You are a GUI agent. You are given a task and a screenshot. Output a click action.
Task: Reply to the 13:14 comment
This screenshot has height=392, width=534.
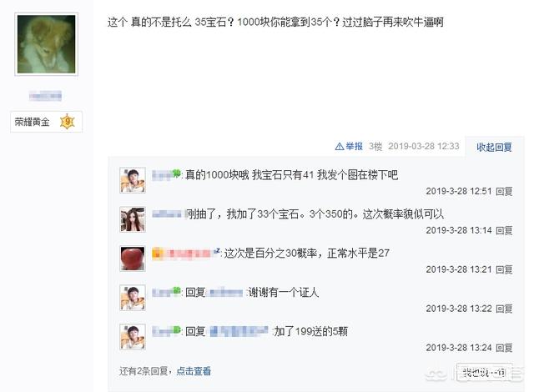point(504,230)
